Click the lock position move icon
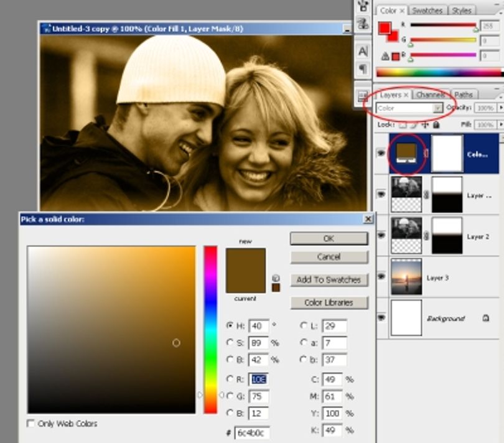The width and height of the screenshot is (504, 443). [425, 124]
